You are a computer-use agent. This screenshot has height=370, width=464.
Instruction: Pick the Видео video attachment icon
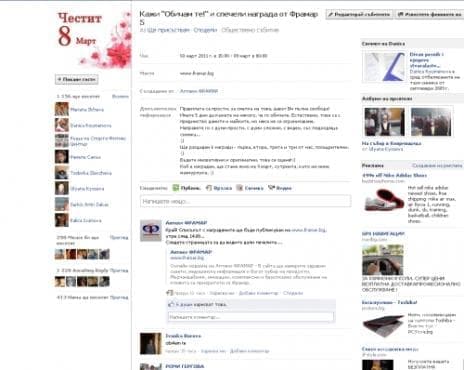(x=271, y=188)
